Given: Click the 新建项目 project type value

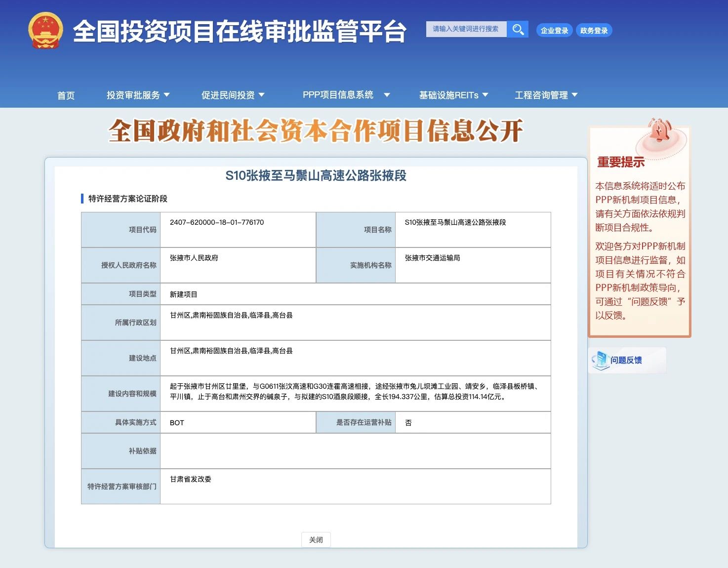Looking at the screenshot, I should click(184, 294).
